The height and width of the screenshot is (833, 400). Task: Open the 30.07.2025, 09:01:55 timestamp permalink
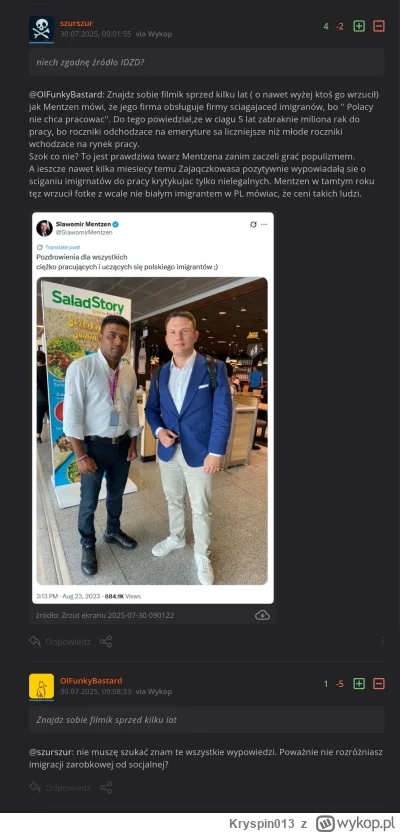pos(96,34)
